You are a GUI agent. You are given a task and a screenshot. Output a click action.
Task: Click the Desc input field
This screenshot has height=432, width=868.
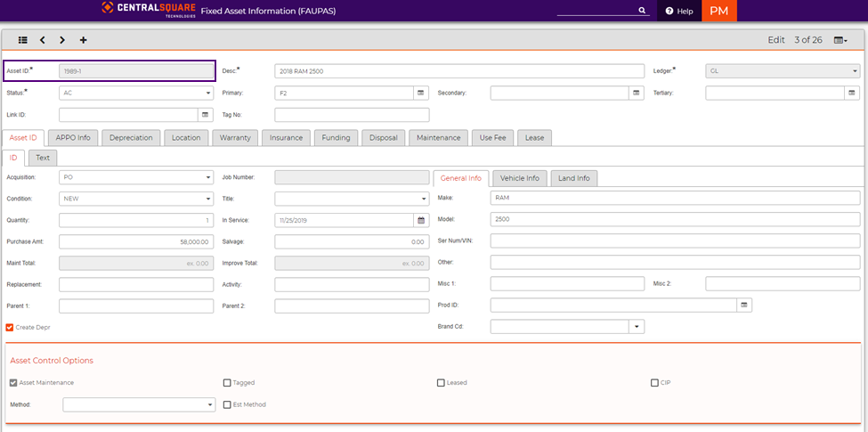point(459,71)
